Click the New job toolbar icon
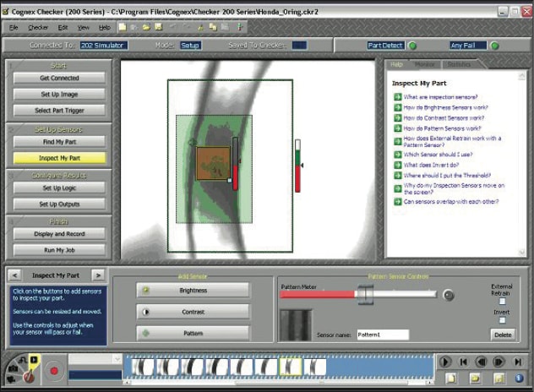The width and height of the screenshot is (534, 392). coord(123,27)
